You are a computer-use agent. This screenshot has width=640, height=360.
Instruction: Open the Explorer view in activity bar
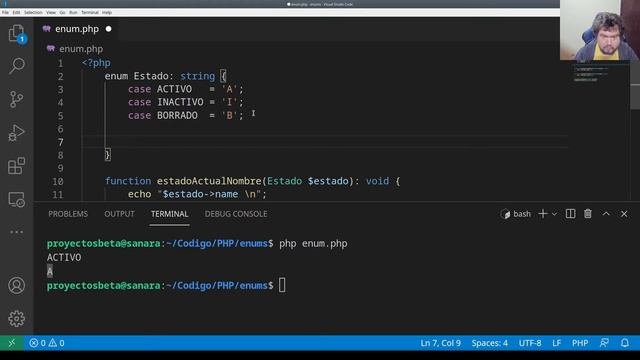16,33
